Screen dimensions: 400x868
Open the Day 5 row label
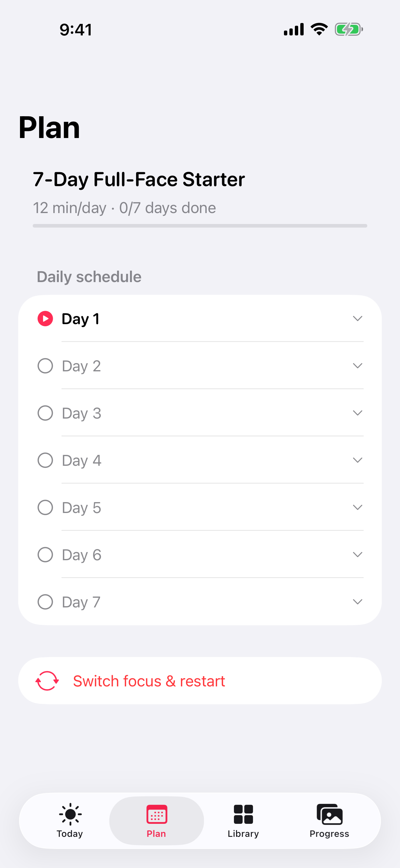pos(82,508)
